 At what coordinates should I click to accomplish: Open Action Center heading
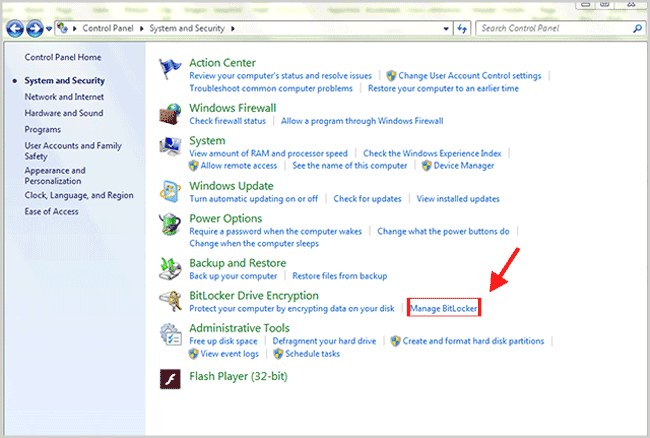[x=222, y=63]
